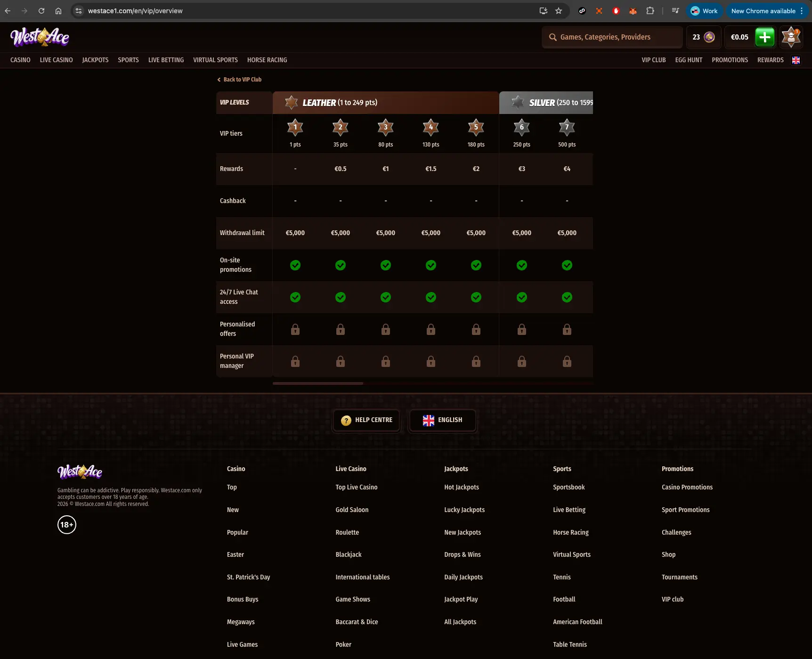
Task: Bookmark this page with the star icon
Action: [559, 11]
